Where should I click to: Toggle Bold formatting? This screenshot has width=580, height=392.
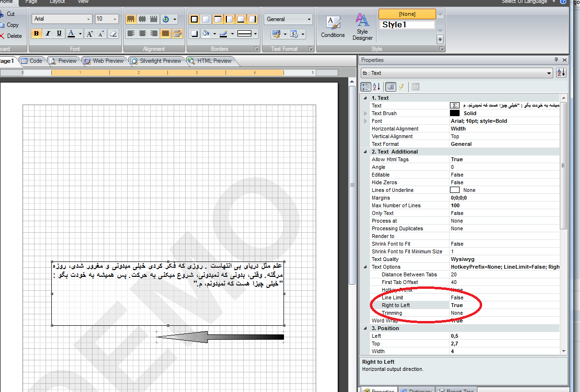click(x=36, y=34)
